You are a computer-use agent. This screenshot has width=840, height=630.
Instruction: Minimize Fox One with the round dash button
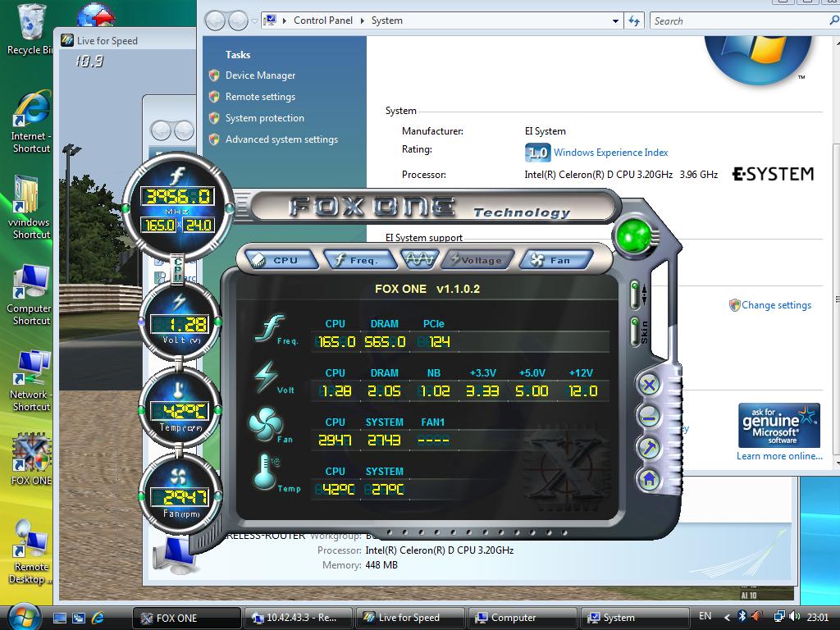coord(650,416)
